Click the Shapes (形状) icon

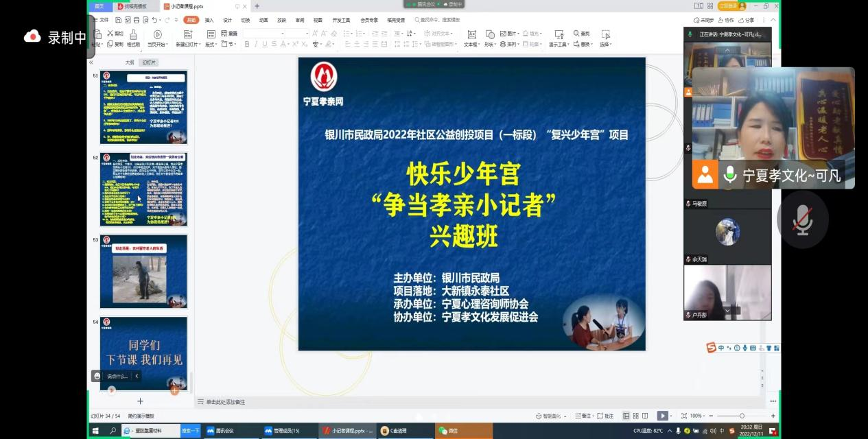click(x=489, y=34)
